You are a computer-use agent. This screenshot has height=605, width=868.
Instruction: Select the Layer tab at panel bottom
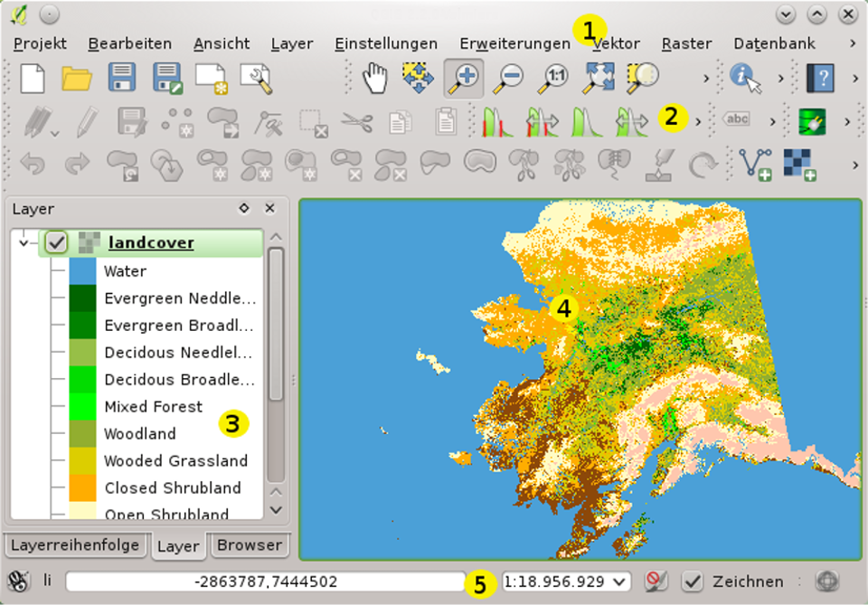(x=178, y=546)
